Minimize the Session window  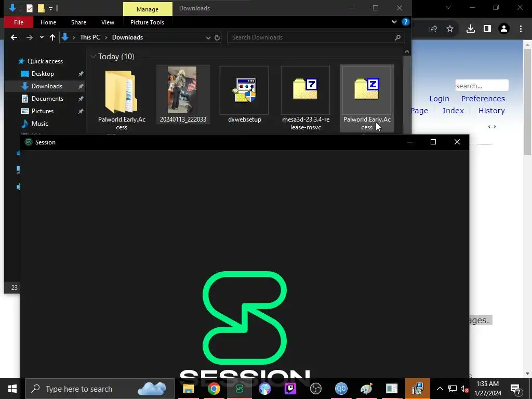(409, 142)
